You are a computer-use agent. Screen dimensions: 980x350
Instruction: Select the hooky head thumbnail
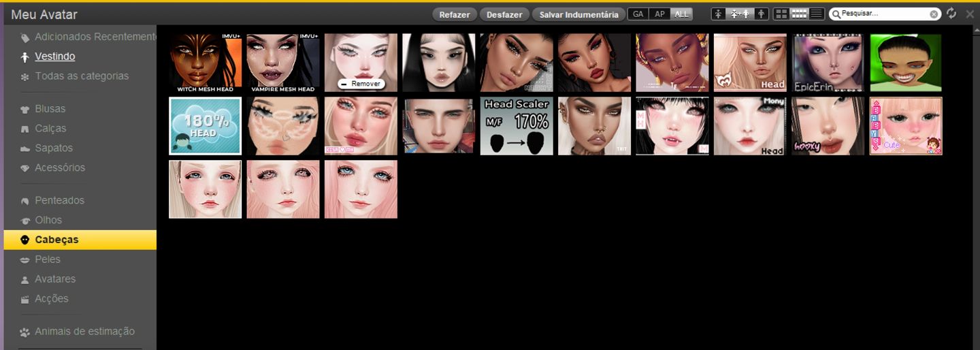(828, 126)
